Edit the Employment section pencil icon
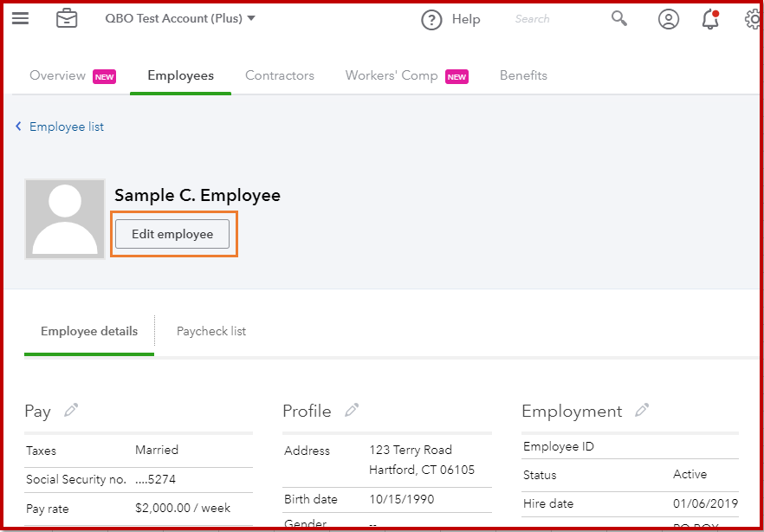This screenshot has height=532, width=764. [643, 410]
